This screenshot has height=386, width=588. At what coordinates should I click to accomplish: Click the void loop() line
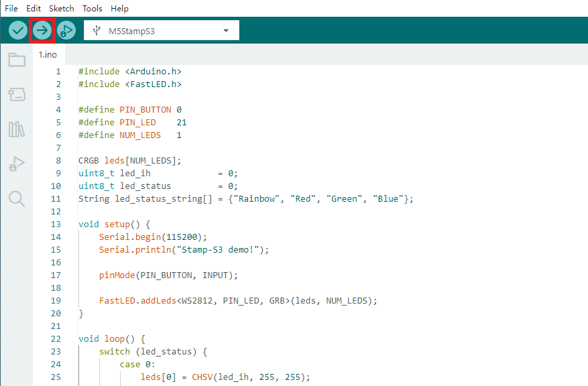click(112, 339)
